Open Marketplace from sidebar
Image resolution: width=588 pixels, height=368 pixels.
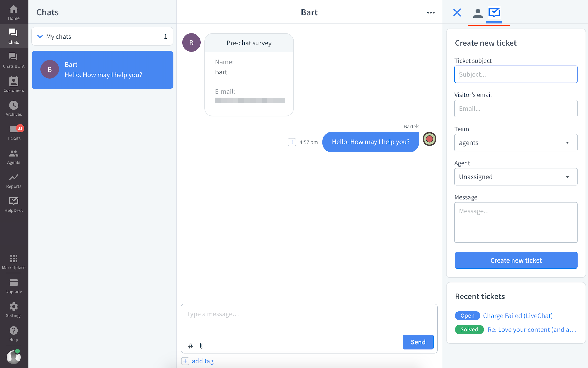(13, 262)
